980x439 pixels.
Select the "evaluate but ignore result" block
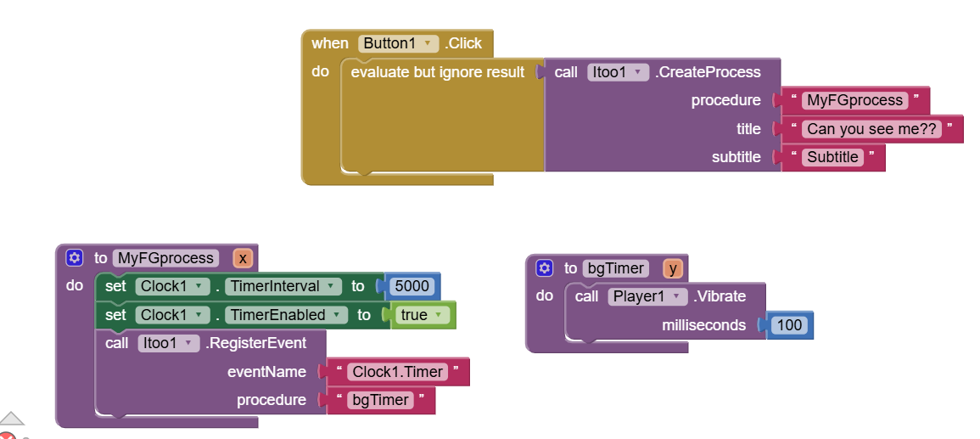click(437, 73)
